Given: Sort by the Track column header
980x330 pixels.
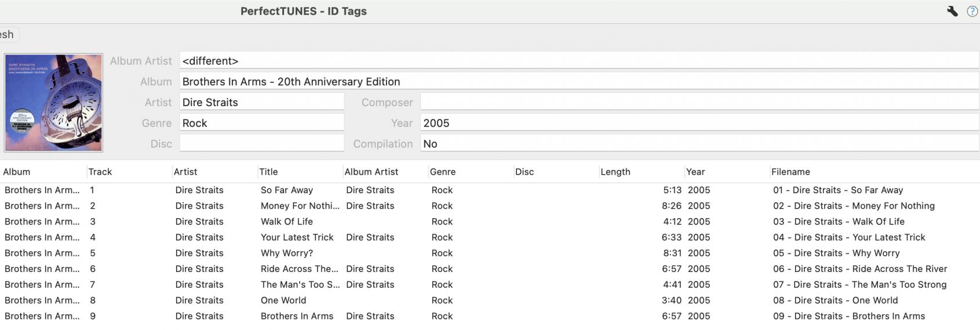Looking at the screenshot, I should 100,172.
